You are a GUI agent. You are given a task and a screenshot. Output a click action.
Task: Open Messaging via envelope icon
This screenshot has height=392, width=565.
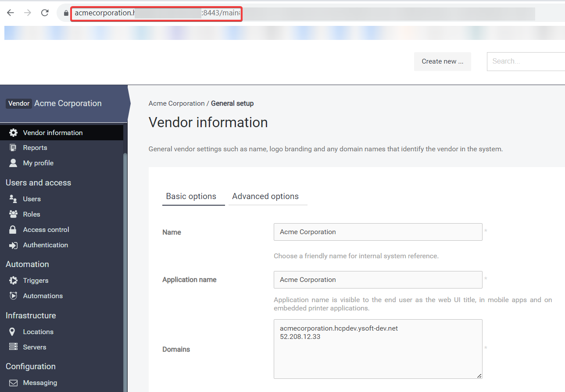pyautogui.click(x=14, y=383)
